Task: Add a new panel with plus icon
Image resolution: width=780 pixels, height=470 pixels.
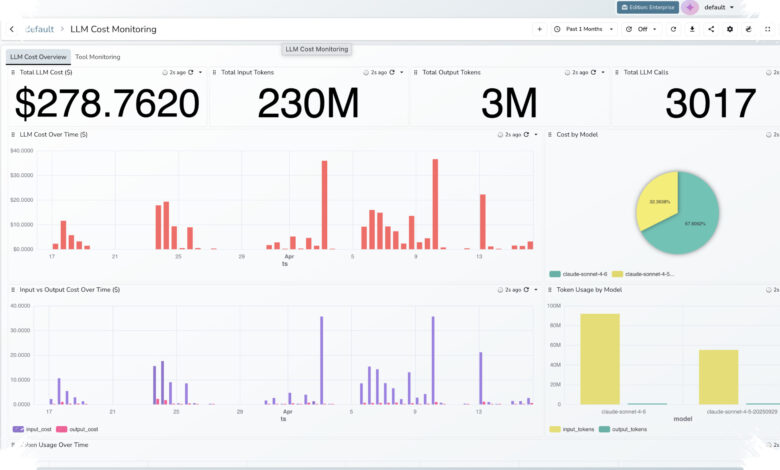Action: pyautogui.click(x=539, y=29)
